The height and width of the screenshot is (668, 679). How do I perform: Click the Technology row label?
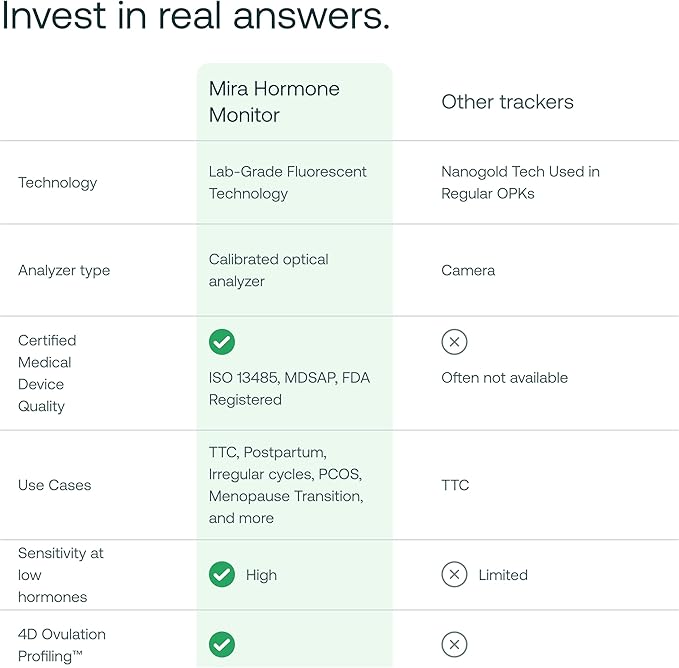point(58,183)
